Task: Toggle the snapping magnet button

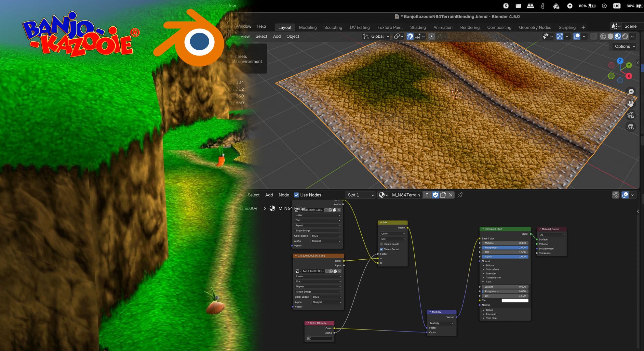Action: click(x=410, y=36)
